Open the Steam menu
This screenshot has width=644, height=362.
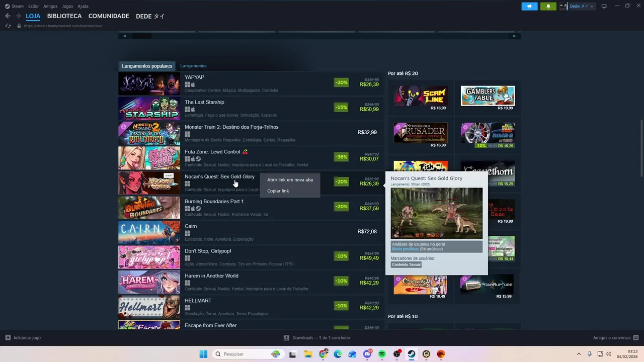pyautogui.click(x=14, y=6)
